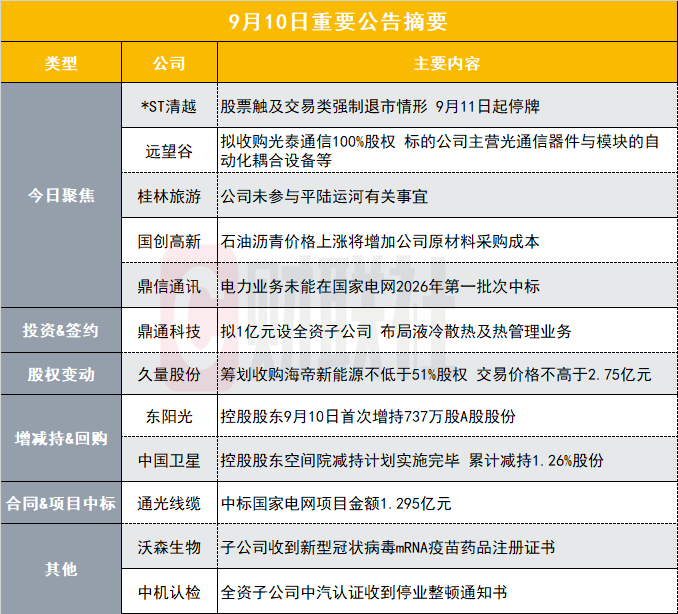Click text '中标国家电网项目金额1.295亿元'

point(336,504)
